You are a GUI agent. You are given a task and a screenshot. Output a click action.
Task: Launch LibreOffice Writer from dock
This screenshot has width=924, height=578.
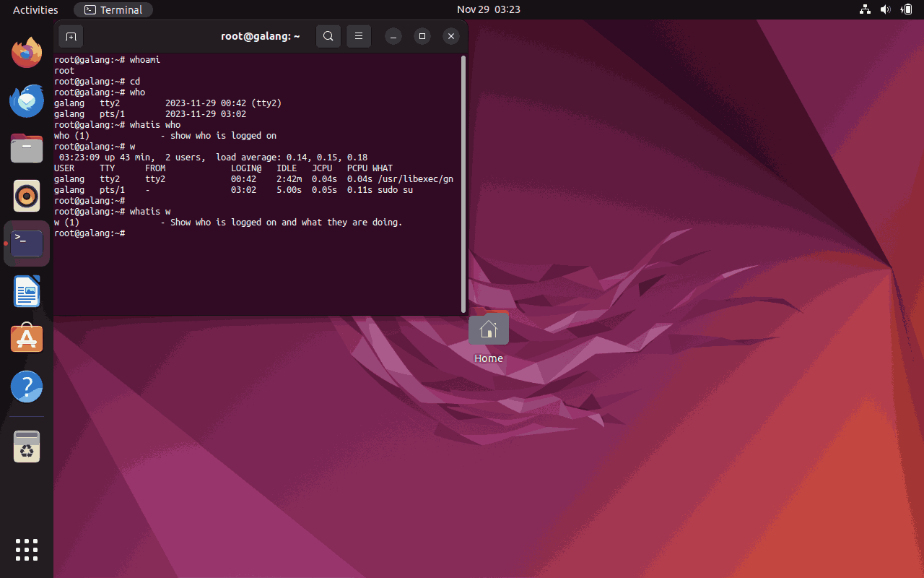pyautogui.click(x=27, y=291)
